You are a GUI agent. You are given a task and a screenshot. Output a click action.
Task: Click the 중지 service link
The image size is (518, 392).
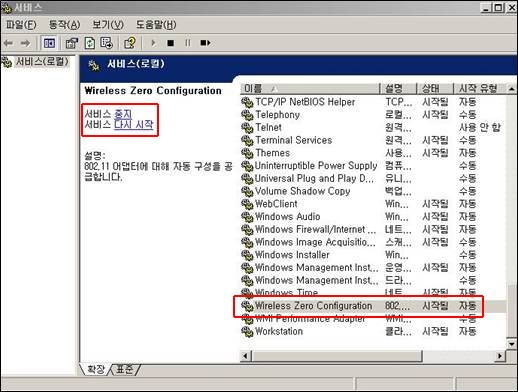pyautogui.click(x=123, y=114)
